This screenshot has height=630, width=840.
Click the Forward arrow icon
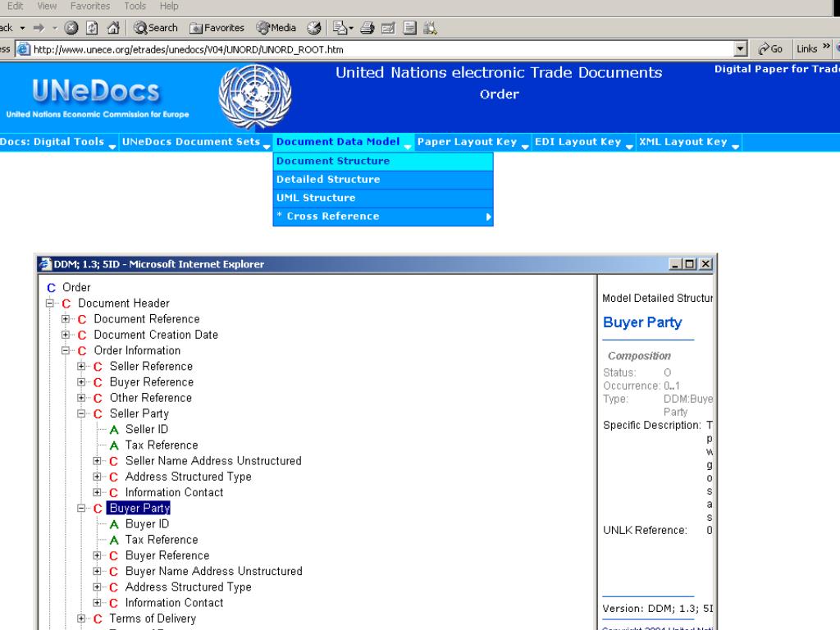39,28
